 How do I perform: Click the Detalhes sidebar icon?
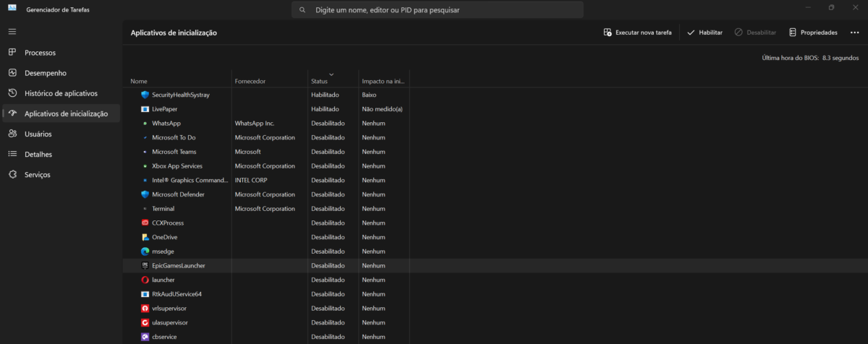[x=12, y=154]
